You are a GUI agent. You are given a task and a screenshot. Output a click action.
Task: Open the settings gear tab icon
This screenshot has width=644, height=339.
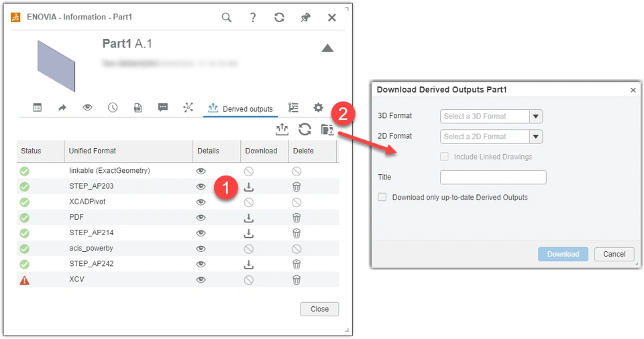click(x=318, y=107)
